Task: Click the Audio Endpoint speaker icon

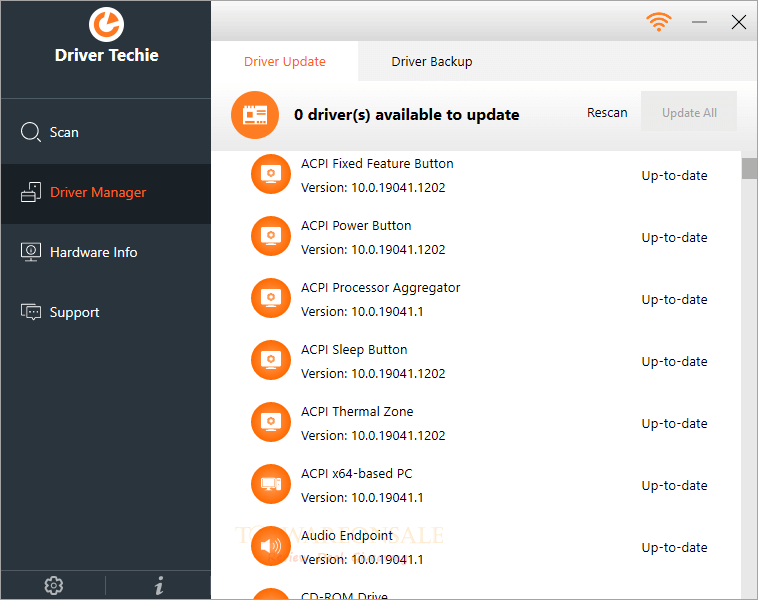Action: click(x=271, y=546)
